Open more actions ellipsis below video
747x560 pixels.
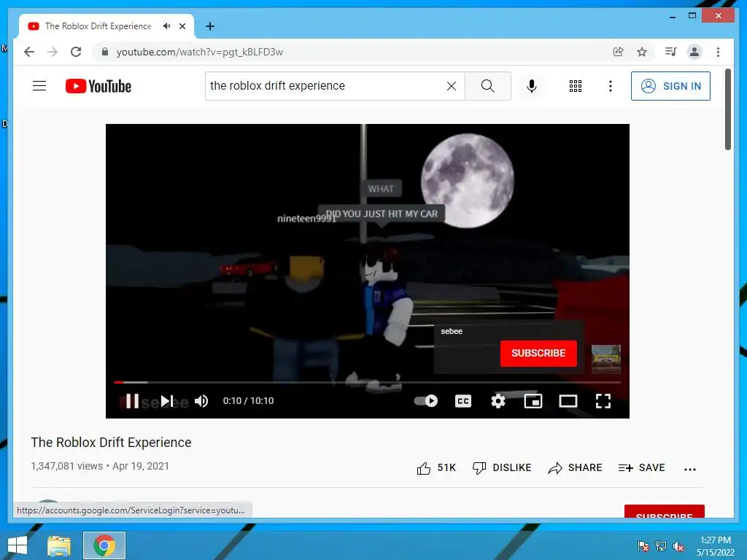690,469
